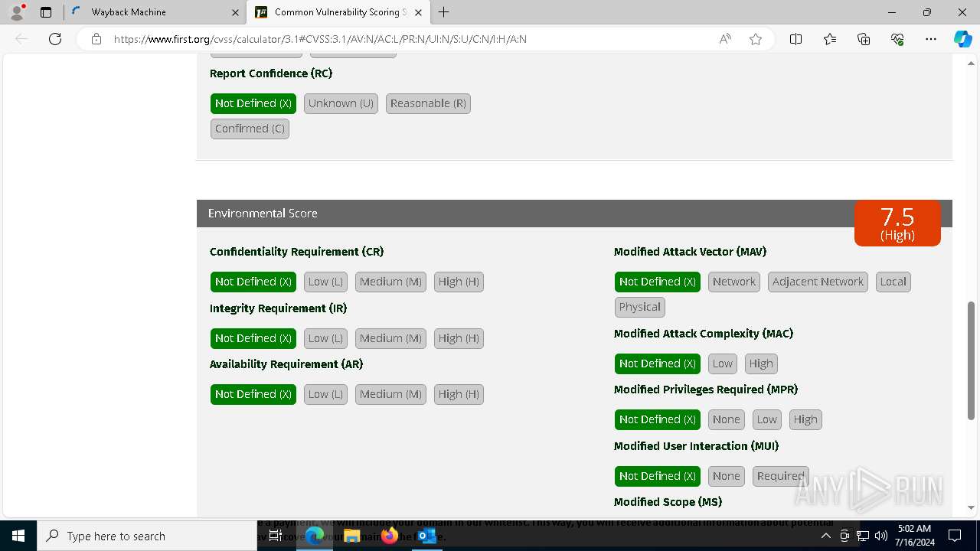Open the network tray icon
Screen dimensions: 980x551
863,536
